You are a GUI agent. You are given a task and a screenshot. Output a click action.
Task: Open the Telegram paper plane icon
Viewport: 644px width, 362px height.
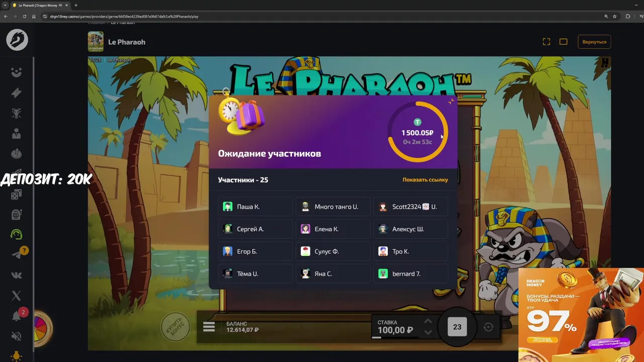click(x=17, y=255)
